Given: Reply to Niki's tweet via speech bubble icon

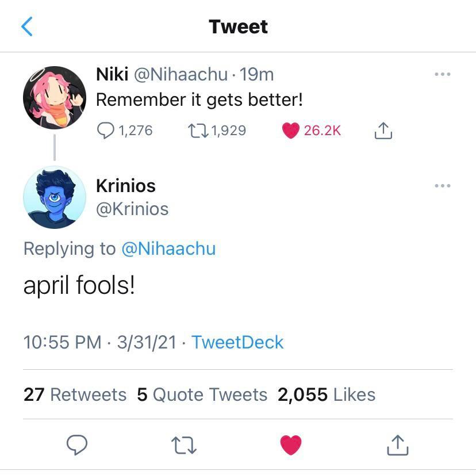Looking at the screenshot, I should 106,131.
